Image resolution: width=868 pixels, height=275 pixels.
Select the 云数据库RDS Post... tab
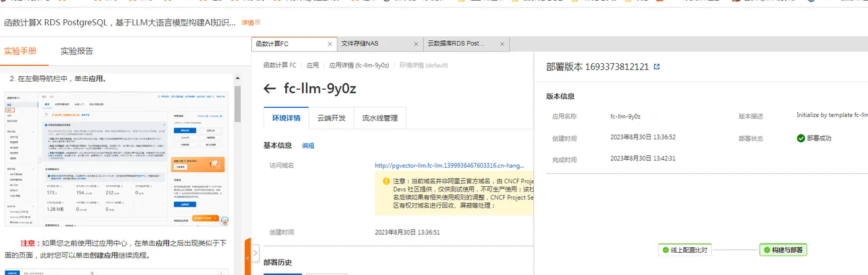pos(456,44)
